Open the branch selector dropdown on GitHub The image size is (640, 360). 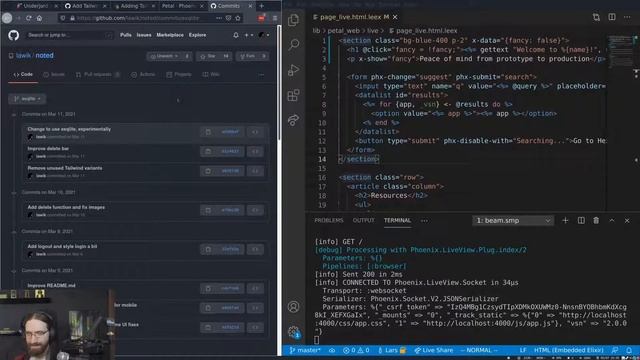coord(27,99)
